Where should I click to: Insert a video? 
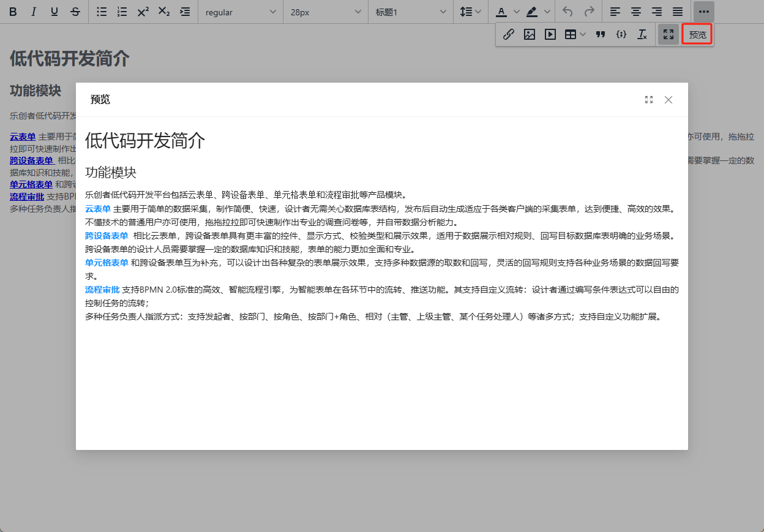550,34
